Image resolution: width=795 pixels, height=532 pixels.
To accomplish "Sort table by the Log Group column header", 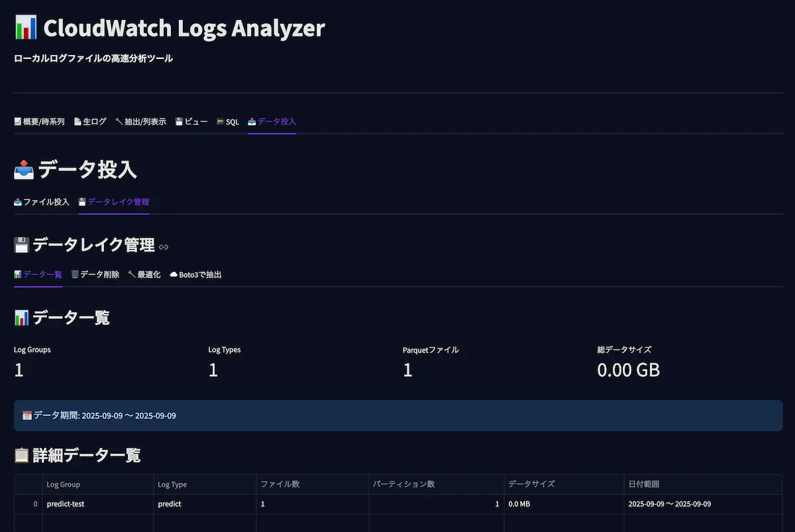I will [64, 485].
